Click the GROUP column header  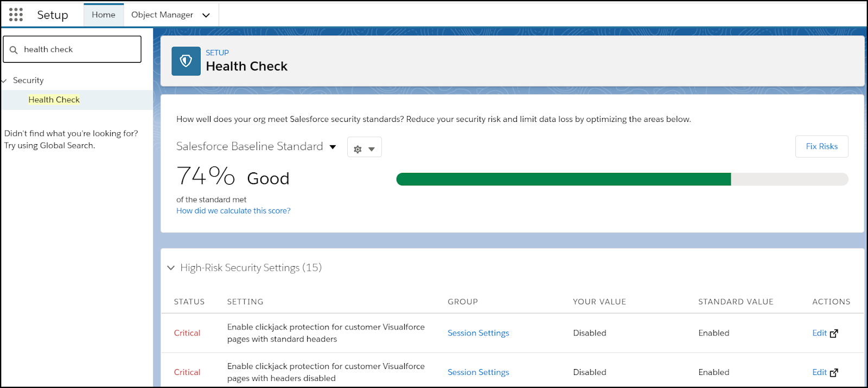pos(463,302)
